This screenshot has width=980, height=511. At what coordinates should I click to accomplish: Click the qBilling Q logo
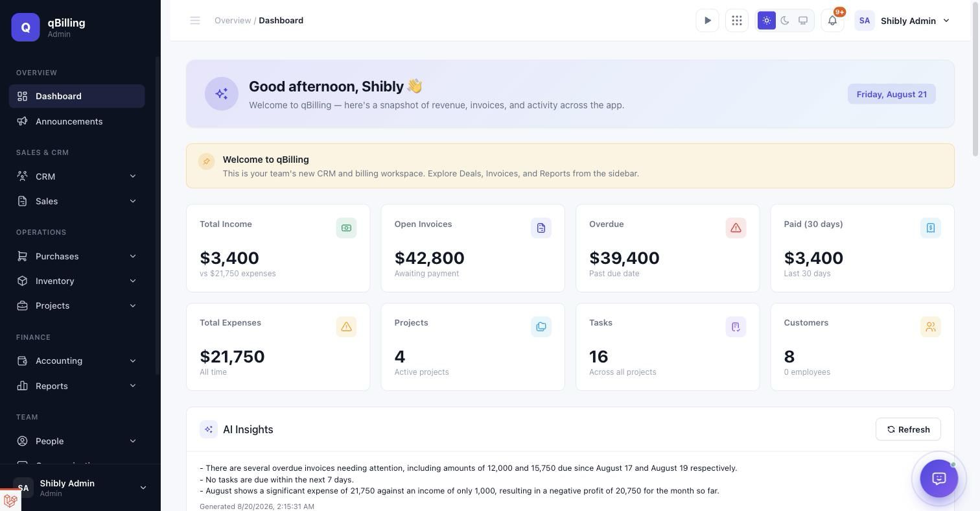25,27
